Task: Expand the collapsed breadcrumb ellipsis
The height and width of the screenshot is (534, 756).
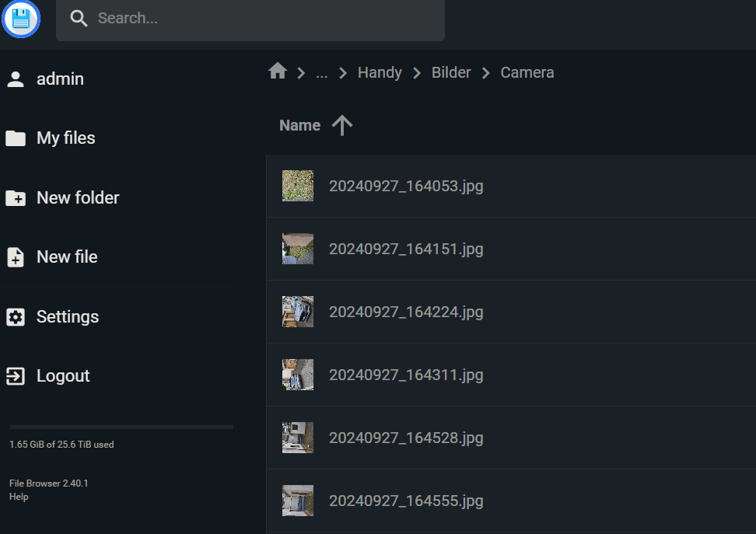Action: 321,73
